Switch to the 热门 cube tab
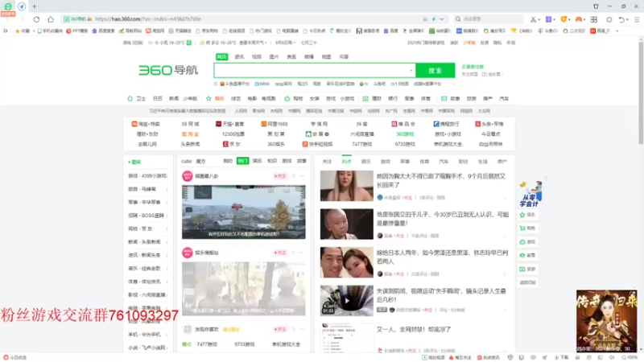The width and height of the screenshot is (644, 362). (243, 161)
